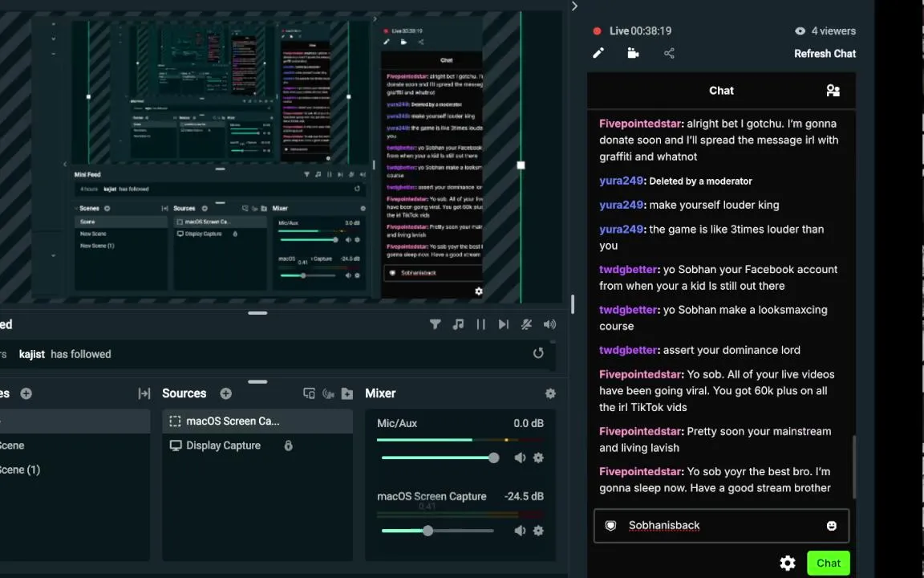Toggle the mute alerts icon in Mini Feed

click(x=526, y=324)
